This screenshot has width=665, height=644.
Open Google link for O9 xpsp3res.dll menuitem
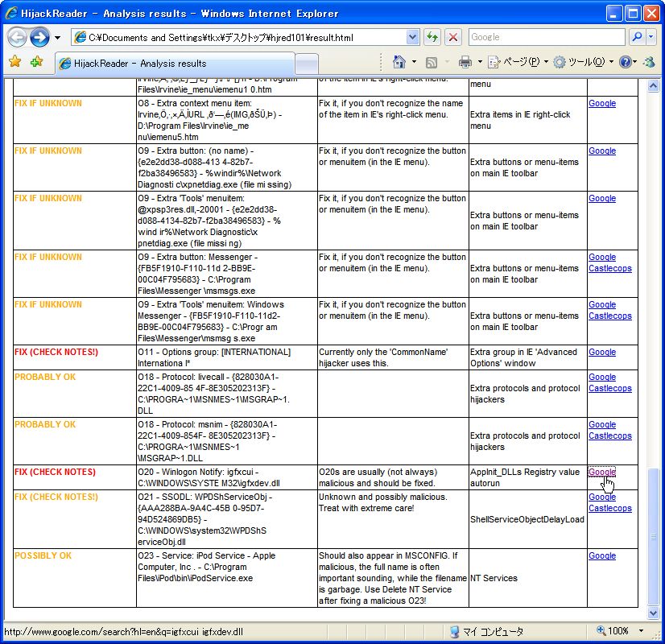[x=602, y=198]
